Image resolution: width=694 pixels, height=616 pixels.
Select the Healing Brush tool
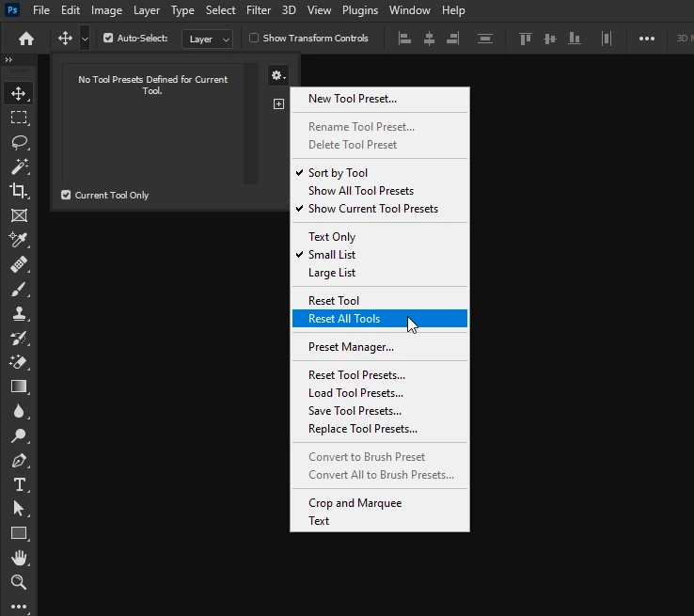point(19,264)
